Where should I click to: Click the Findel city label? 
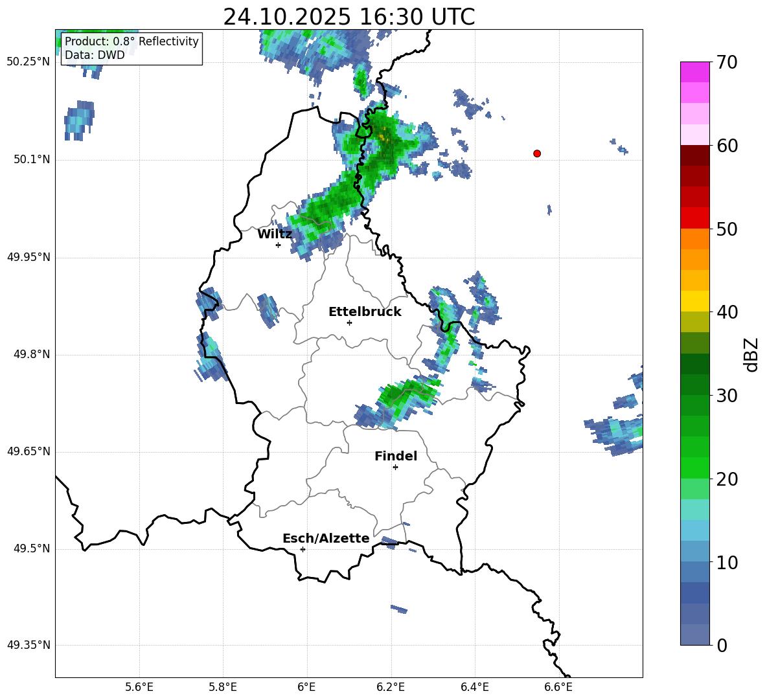[396, 456]
